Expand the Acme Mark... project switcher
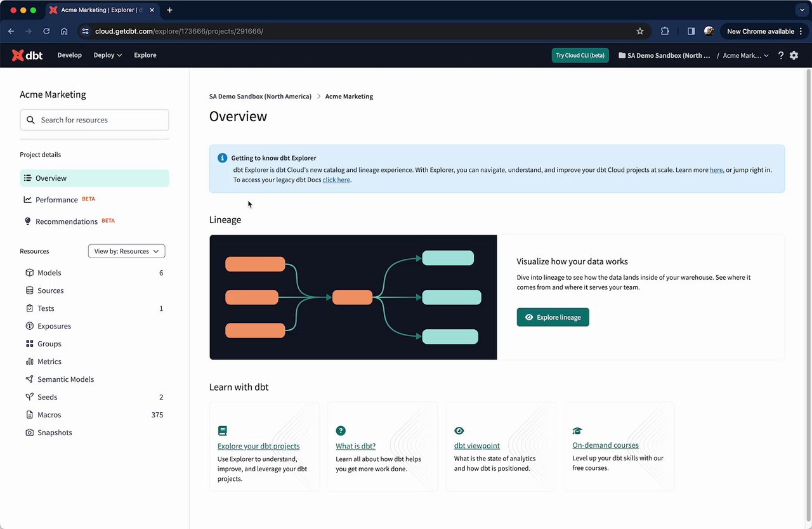Viewport: 812px width, 529px height. [745, 55]
